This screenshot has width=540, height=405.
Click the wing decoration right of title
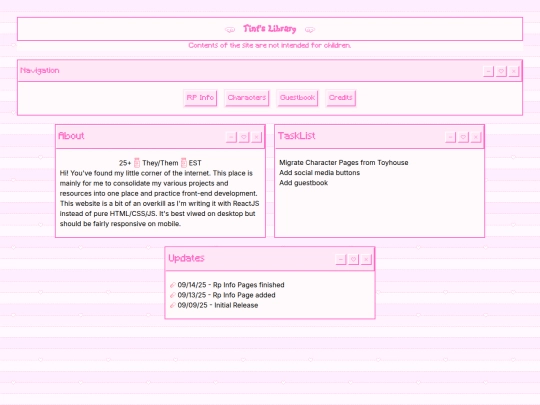(x=310, y=30)
